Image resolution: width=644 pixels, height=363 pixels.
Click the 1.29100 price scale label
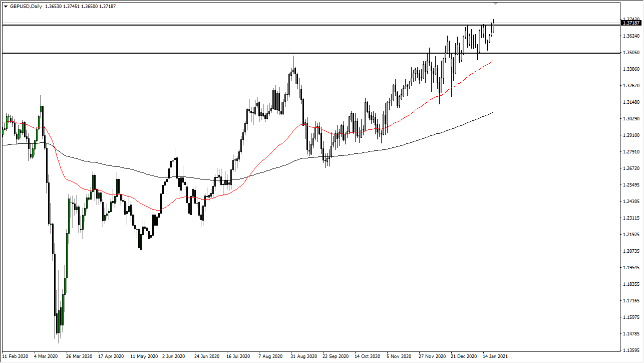pos(631,135)
